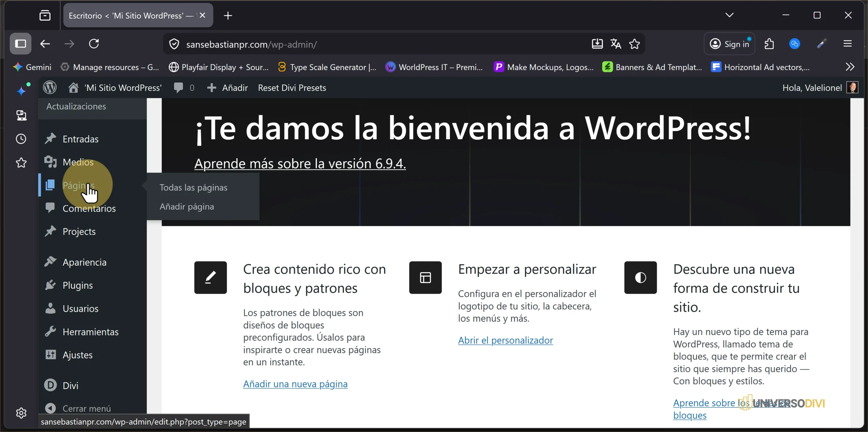Go forward with the forward arrow
The height and width of the screenshot is (432, 868).
70,44
